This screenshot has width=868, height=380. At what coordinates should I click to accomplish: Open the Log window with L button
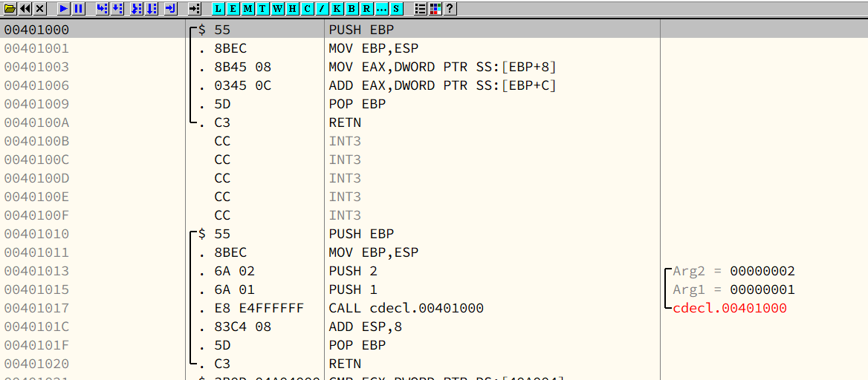tap(218, 9)
